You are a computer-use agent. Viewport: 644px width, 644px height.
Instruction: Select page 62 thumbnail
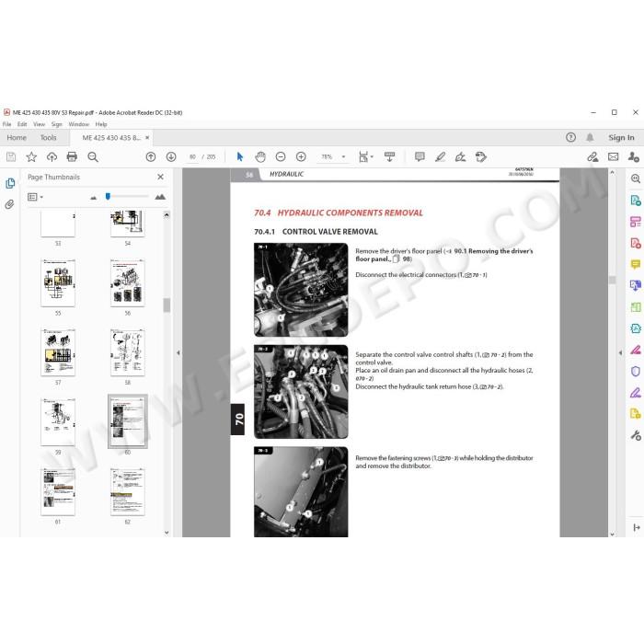click(128, 491)
